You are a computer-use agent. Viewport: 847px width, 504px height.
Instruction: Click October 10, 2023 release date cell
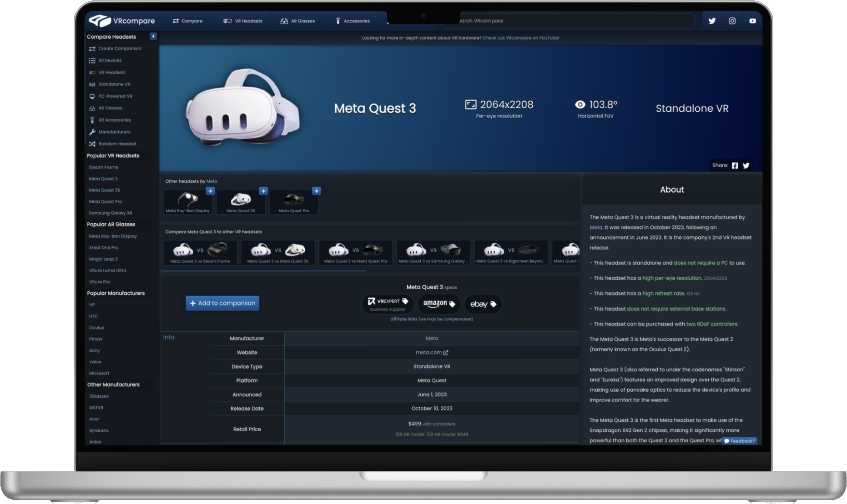tap(432, 409)
